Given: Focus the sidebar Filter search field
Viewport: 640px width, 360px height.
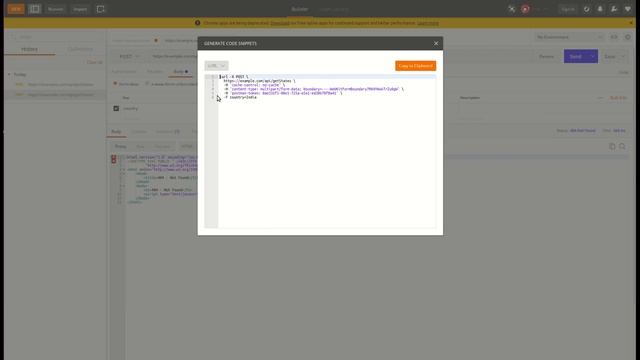Looking at the screenshot, I should [x=55, y=37].
